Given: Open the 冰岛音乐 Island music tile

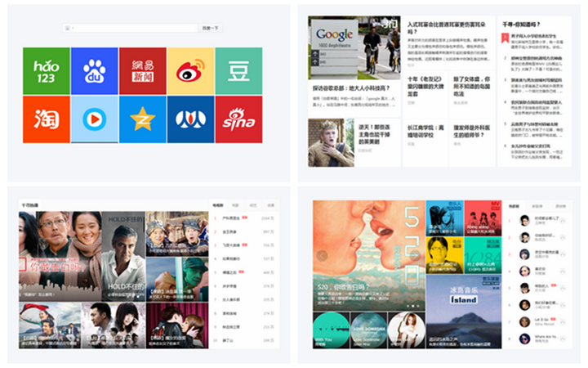Looking at the screenshot, I should point(464,312).
